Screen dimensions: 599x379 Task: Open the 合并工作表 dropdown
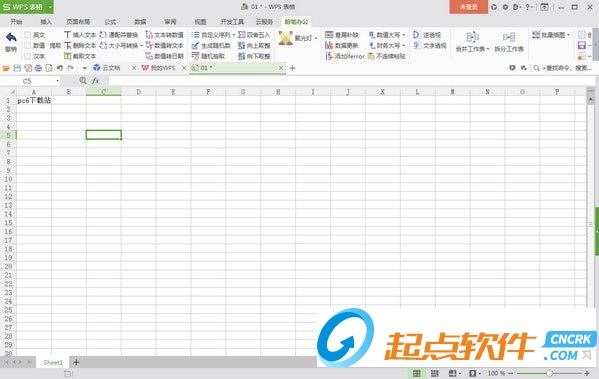click(488, 49)
